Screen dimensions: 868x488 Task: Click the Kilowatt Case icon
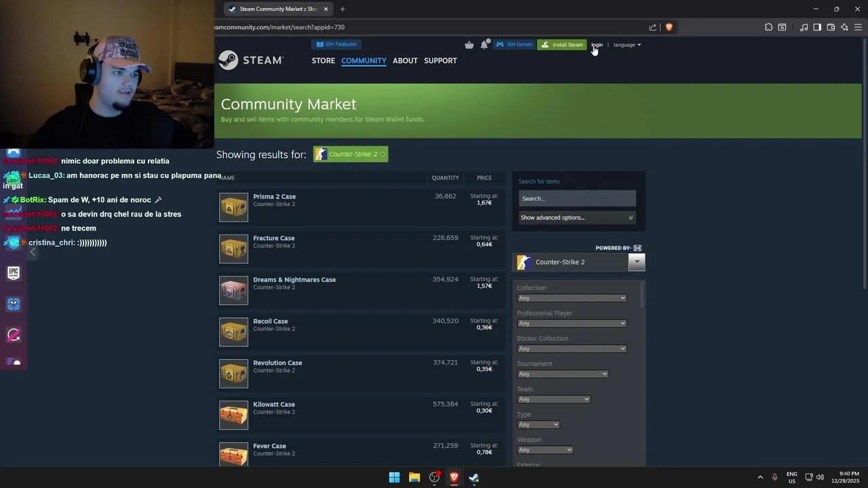[x=233, y=415]
